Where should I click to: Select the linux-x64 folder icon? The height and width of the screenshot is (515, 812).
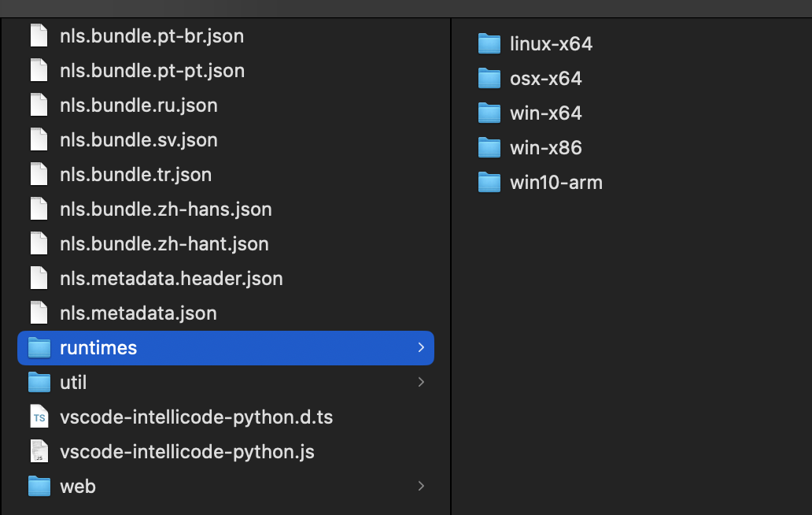pyautogui.click(x=489, y=43)
